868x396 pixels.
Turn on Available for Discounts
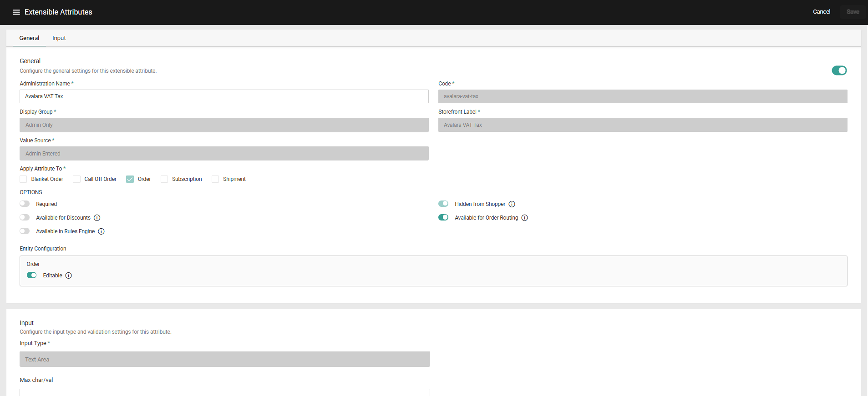[25, 217]
